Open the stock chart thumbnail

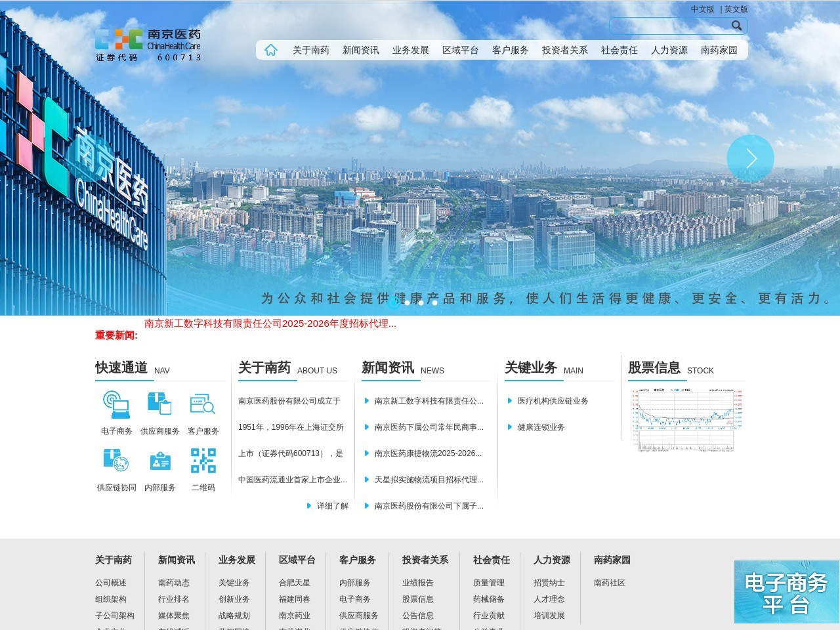click(x=686, y=419)
